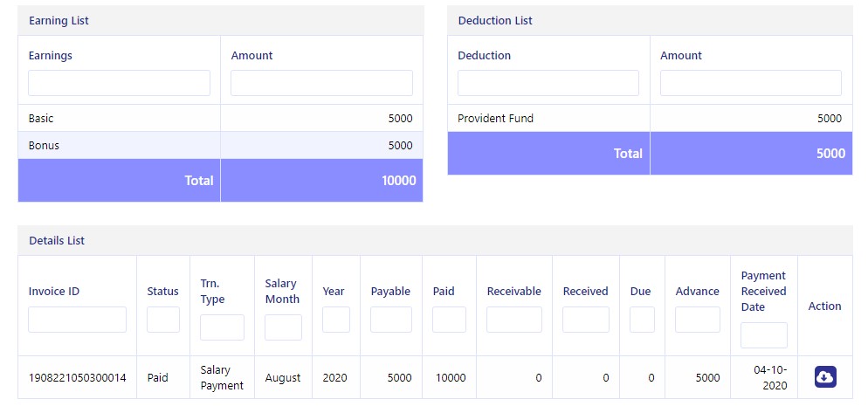Screen dimensions: 868x420
Task: Click the Trn. Type filter box
Action: [x=222, y=327]
